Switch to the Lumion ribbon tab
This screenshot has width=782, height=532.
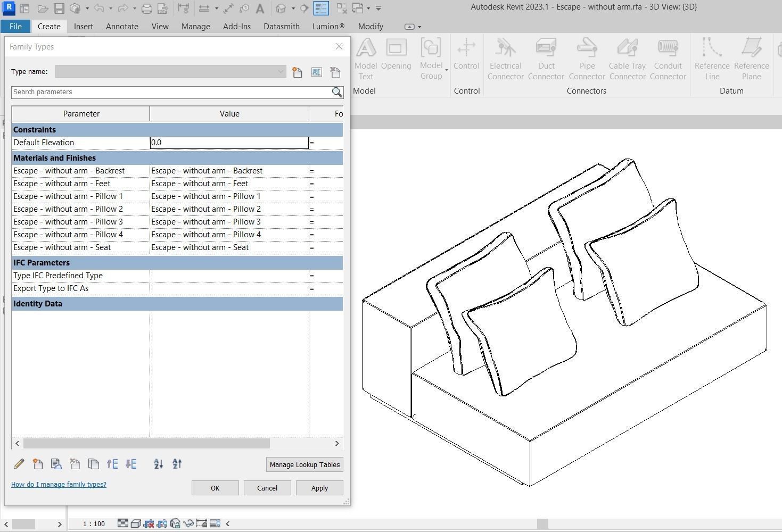tap(328, 26)
